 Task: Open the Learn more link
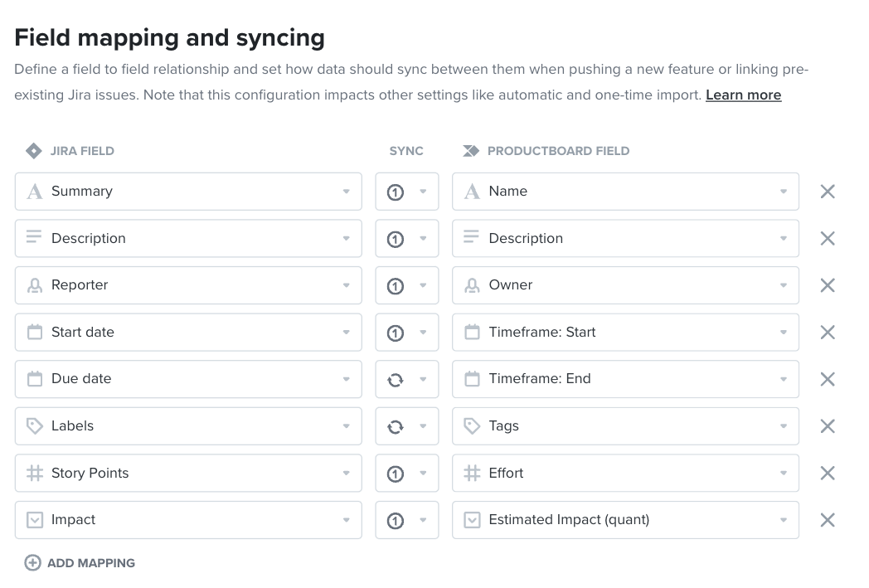coord(743,95)
